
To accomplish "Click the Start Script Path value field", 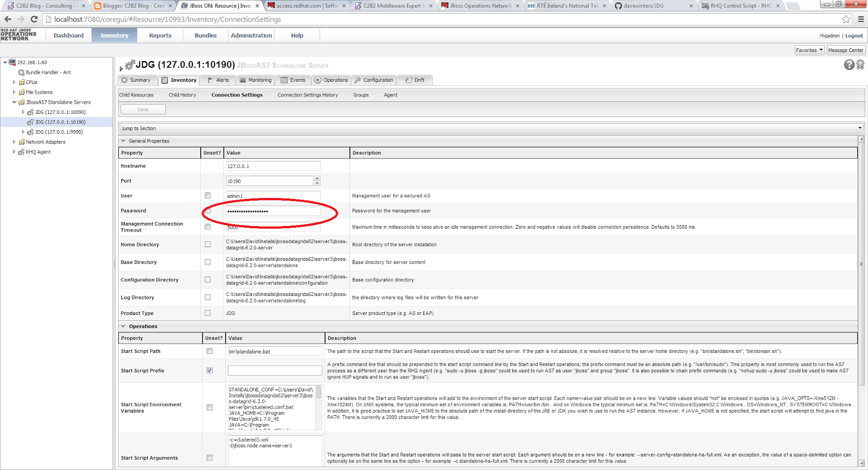I will click(x=275, y=351).
